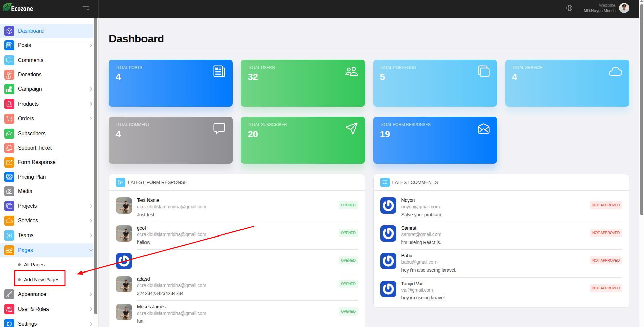This screenshot has height=327, width=644.
Task: Click the Form Response sidebar icon
Action: tap(9, 162)
